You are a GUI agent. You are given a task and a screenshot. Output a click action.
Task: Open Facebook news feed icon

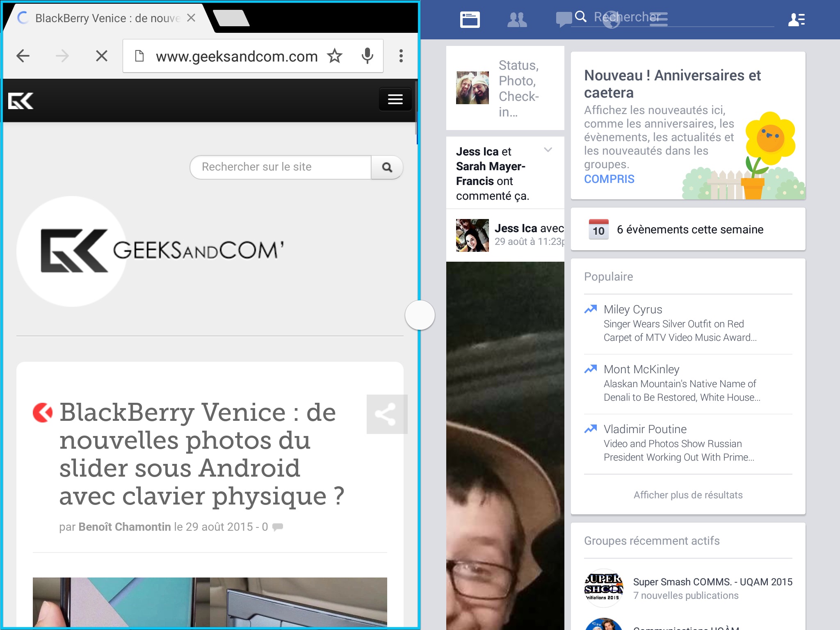(x=470, y=19)
